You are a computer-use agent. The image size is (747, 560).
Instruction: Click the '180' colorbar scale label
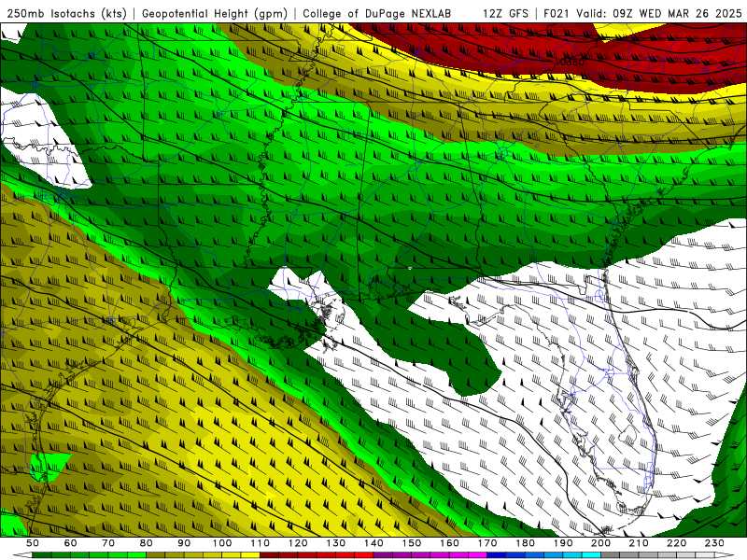point(526,543)
